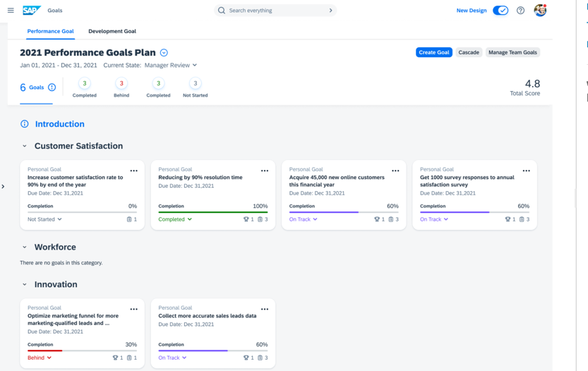Click the SAP logo

coord(32,11)
